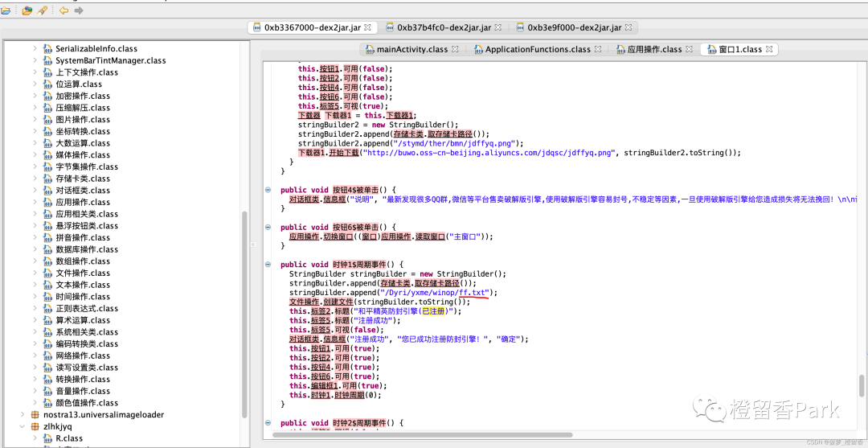Select 字节集操作.class in tree
The image size is (868, 448).
point(87,166)
